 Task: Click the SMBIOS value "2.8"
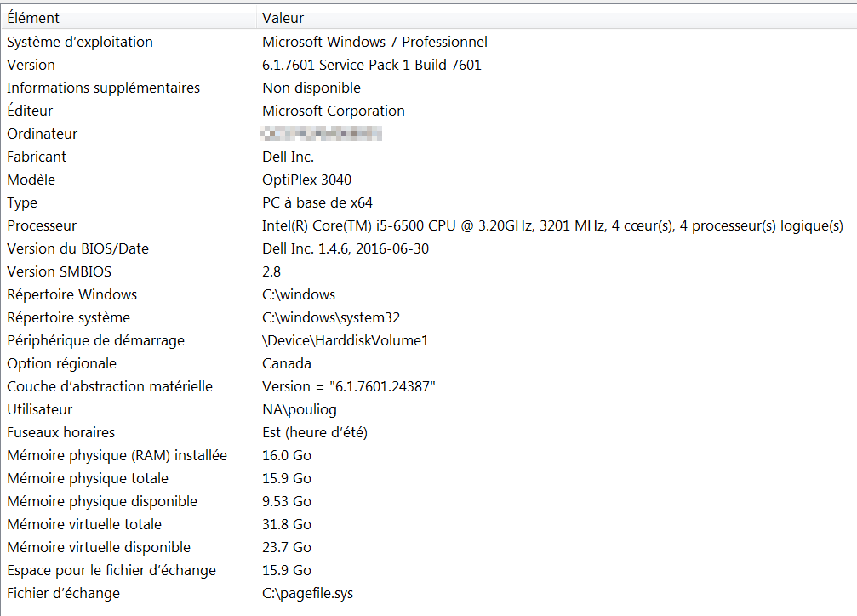click(271, 271)
